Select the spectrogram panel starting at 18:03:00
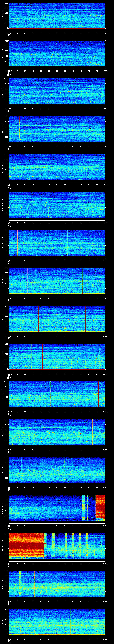The height and width of the screenshot is (644, 114). (57, 91)
